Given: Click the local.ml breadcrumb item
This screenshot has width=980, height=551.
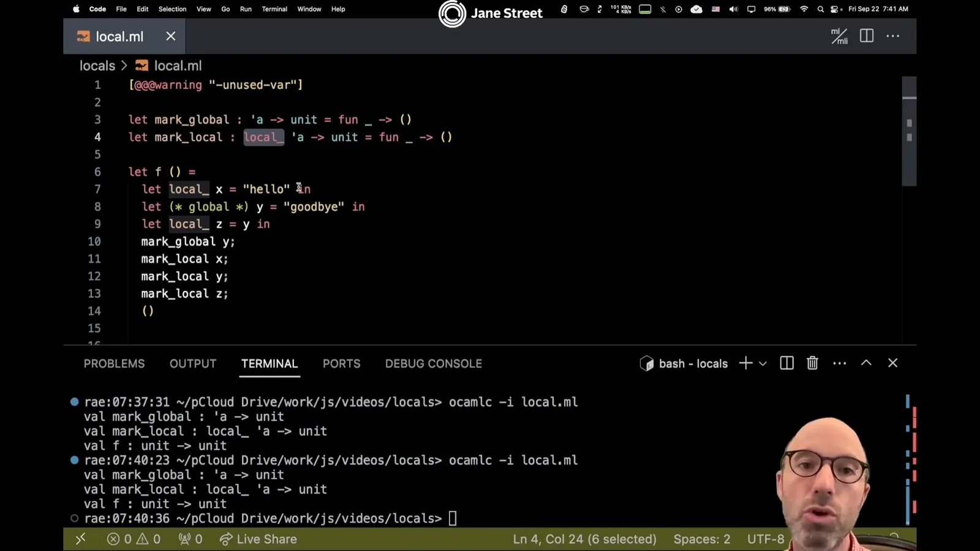Looking at the screenshot, I should click(168, 66).
